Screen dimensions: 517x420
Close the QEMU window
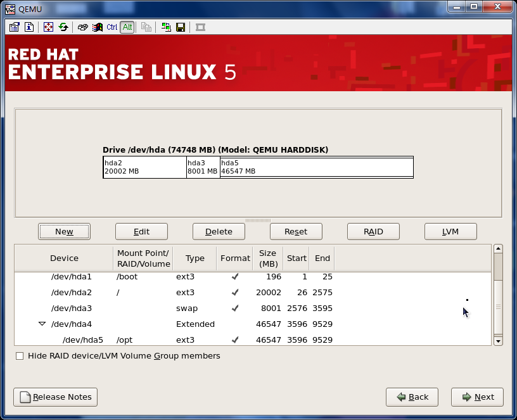[x=497, y=6]
